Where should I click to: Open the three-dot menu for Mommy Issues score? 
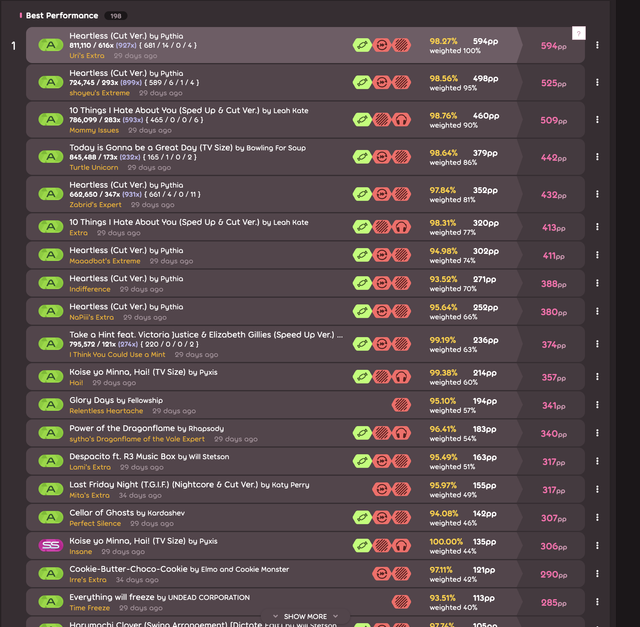pos(597,120)
